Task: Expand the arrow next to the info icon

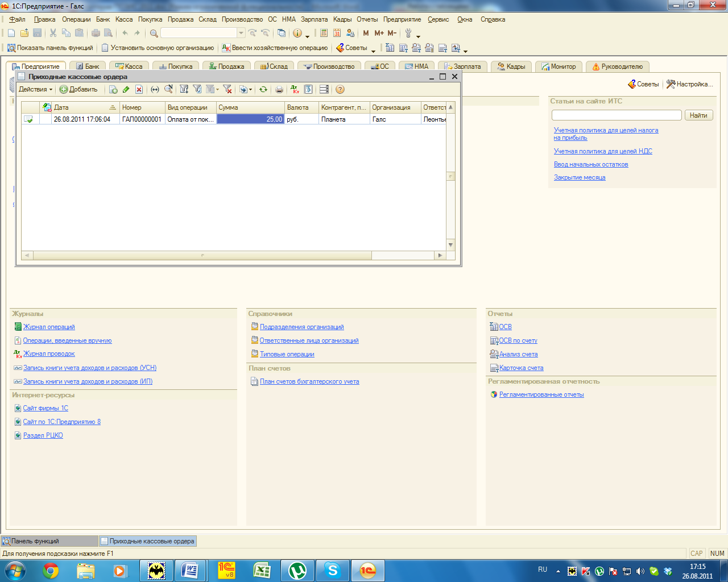Action: 307,36
